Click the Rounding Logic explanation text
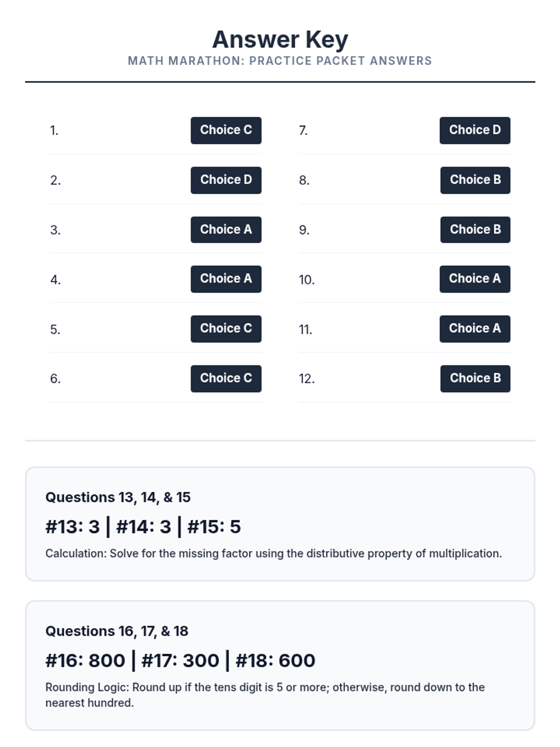This screenshot has width=560, height=747. click(265, 695)
